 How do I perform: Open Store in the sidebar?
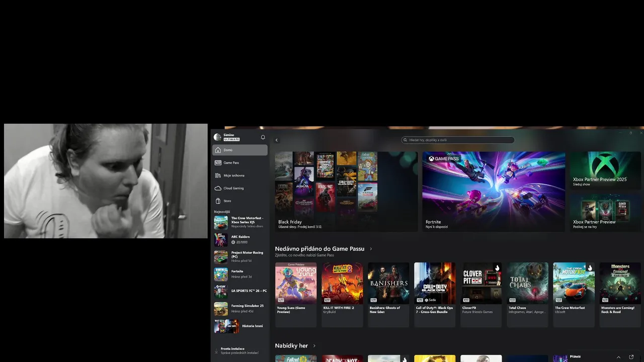(x=240, y=201)
